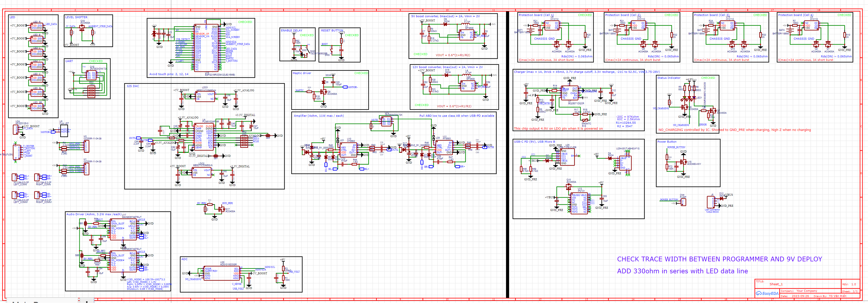This screenshot has height=303, width=868.
Task: Click 'CN4 PUMP' connector label
Action: click(x=683, y=196)
